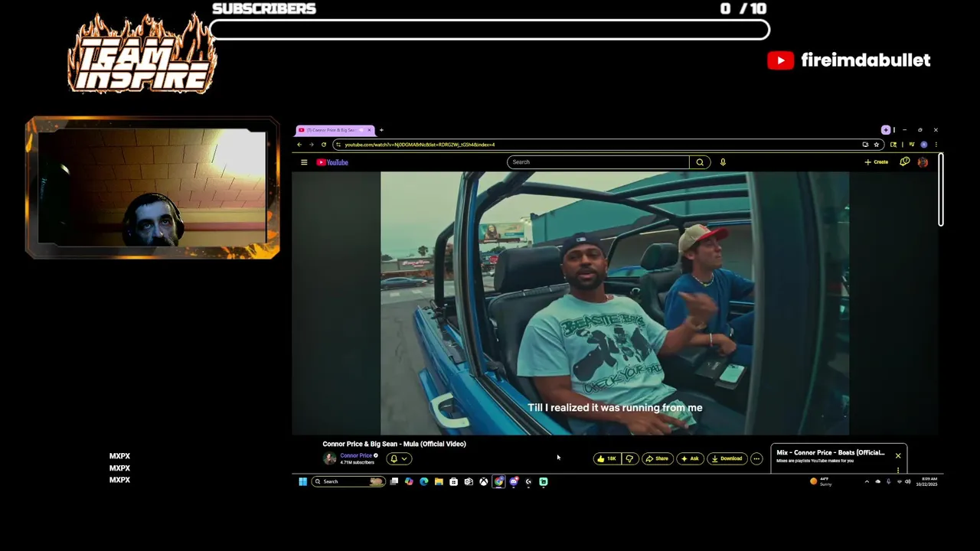980x551 pixels.
Task: Open the Windows Start menu
Action: [302, 481]
